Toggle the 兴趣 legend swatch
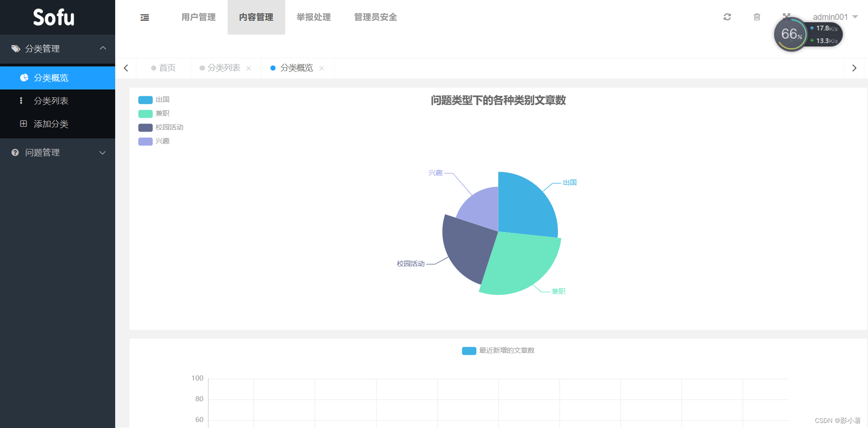Viewport: 868px width, 428px height. coord(146,141)
